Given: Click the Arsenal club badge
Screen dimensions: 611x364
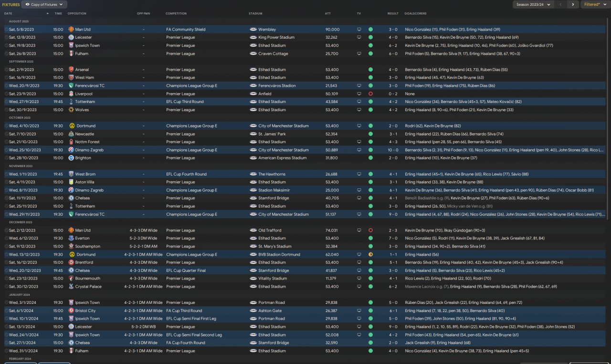Looking at the screenshot, I should click(71, 70).
